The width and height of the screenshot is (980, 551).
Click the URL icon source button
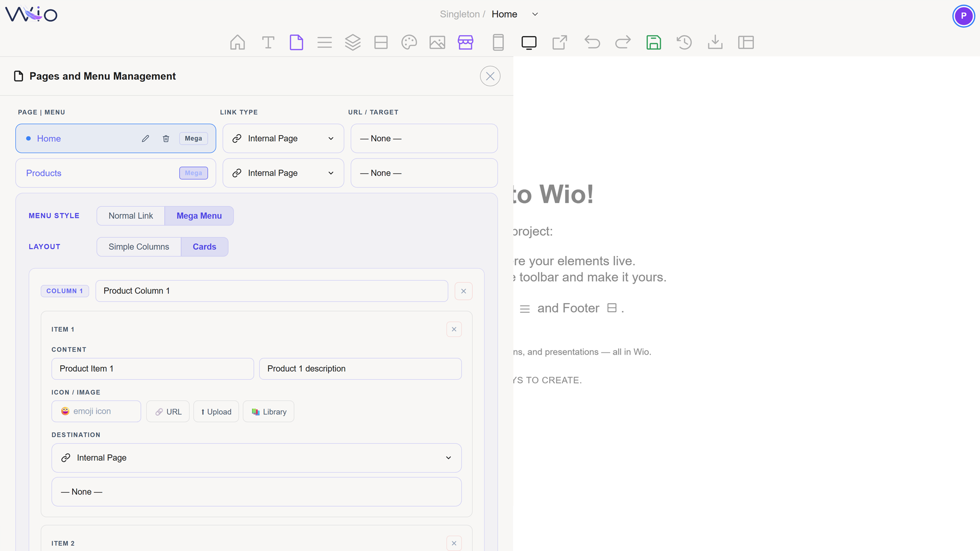pyautogui.click(x=168, y=412)
